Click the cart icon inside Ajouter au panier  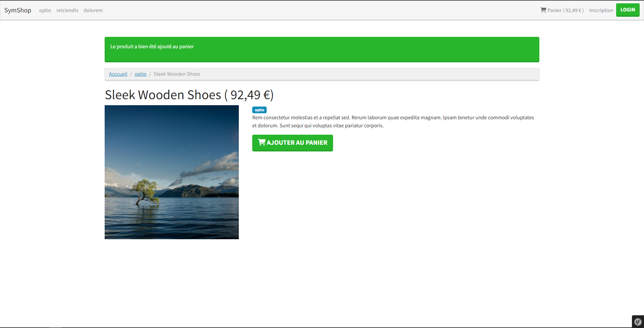click(x=261, y=142)
